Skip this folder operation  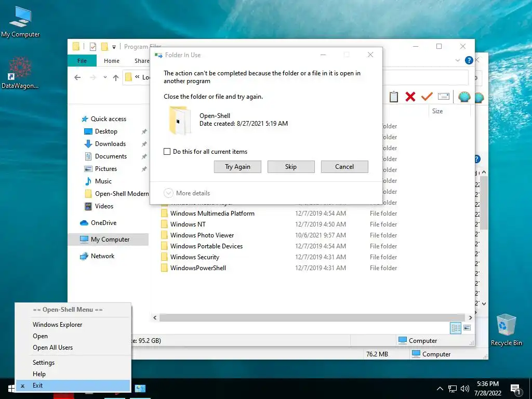pyautogui.click(x=291, y=167)
